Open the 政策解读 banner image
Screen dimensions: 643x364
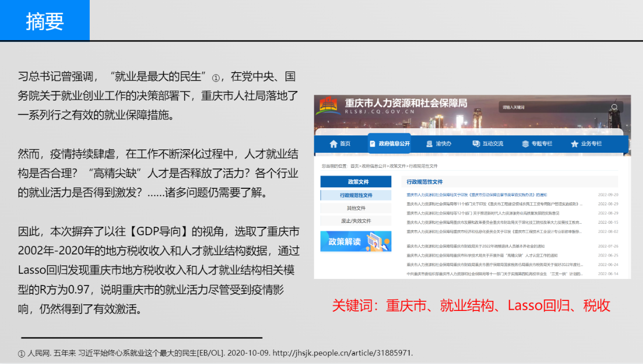pyautogui.click(x=356, y=241)
